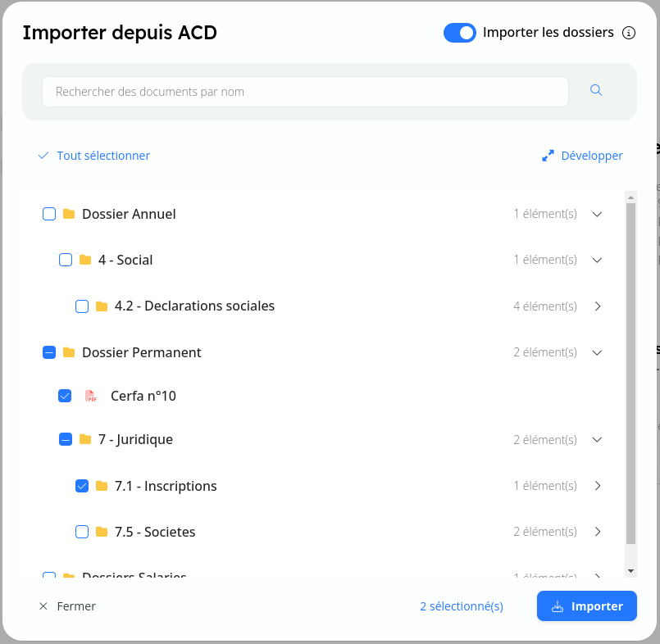Check the 4 - Social folder checkbox
Screen dimensions: 660x644
click(x=66, y=261)
